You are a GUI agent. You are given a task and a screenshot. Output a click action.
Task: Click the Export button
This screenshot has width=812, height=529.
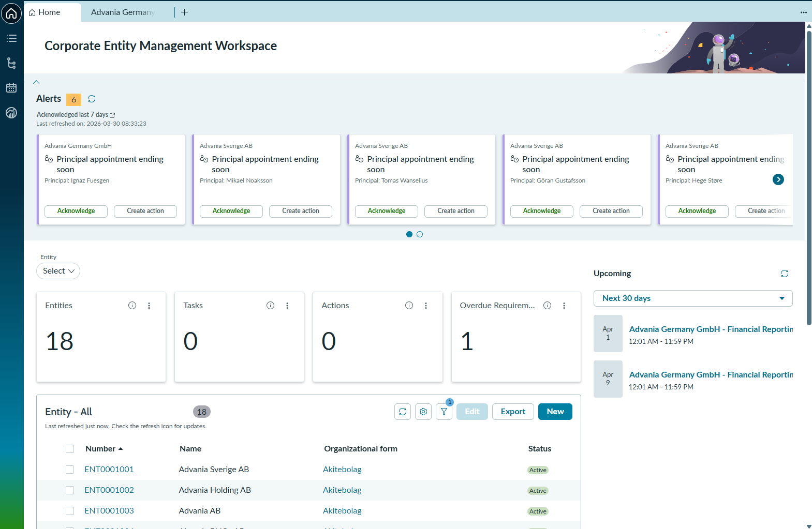coord(513,412)
